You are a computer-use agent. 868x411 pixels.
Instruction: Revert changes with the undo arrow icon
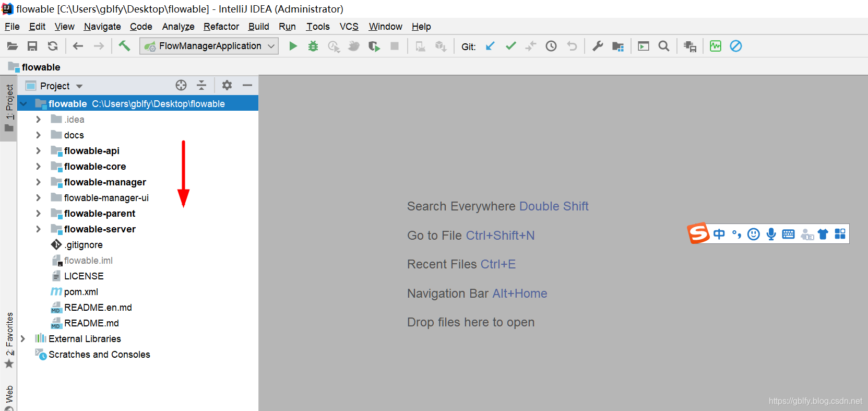(x=572, y=46)
